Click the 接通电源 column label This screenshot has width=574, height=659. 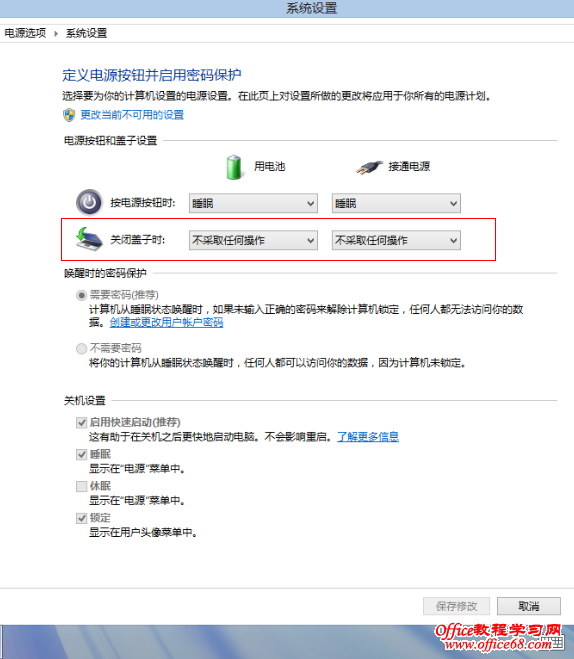409,166
